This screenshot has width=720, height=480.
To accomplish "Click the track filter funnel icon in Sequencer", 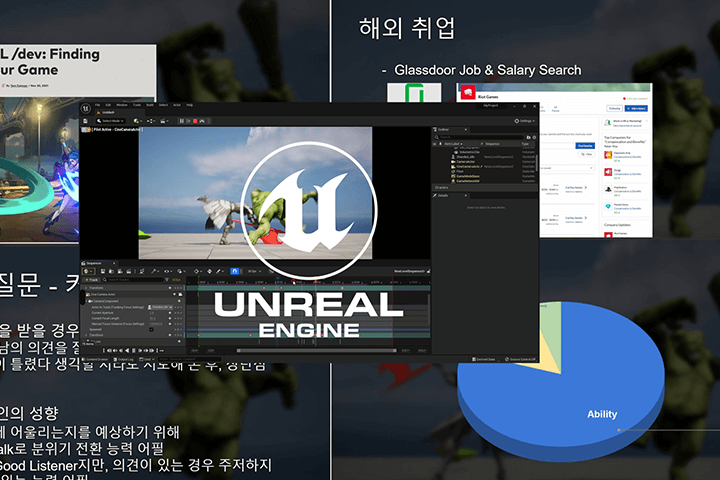I will [167, 280].
